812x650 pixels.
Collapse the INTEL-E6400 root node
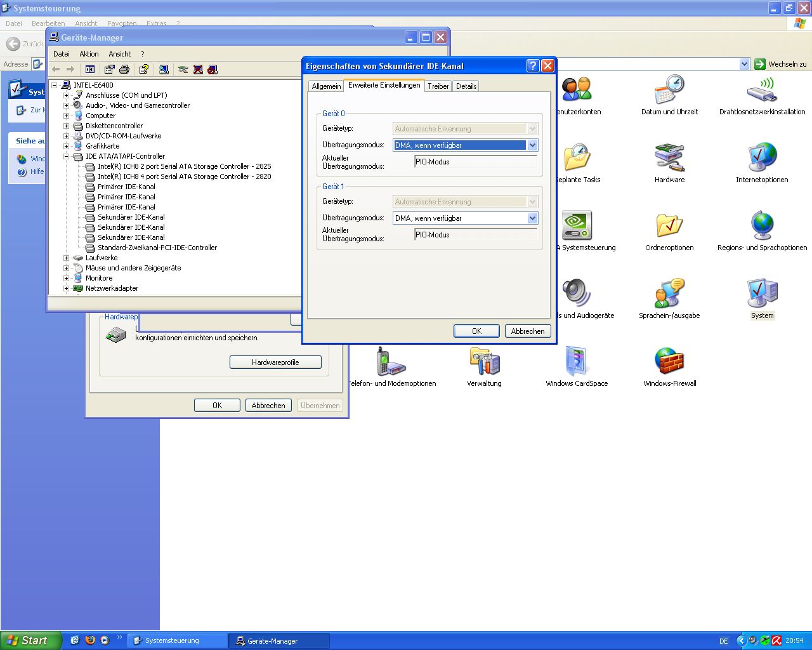pyautogui.click(x=54, y=85)
